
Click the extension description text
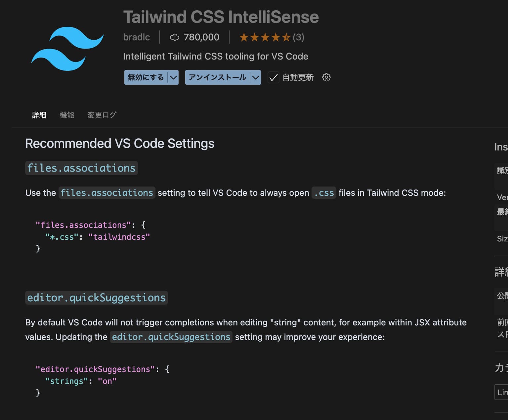[216, 57]
